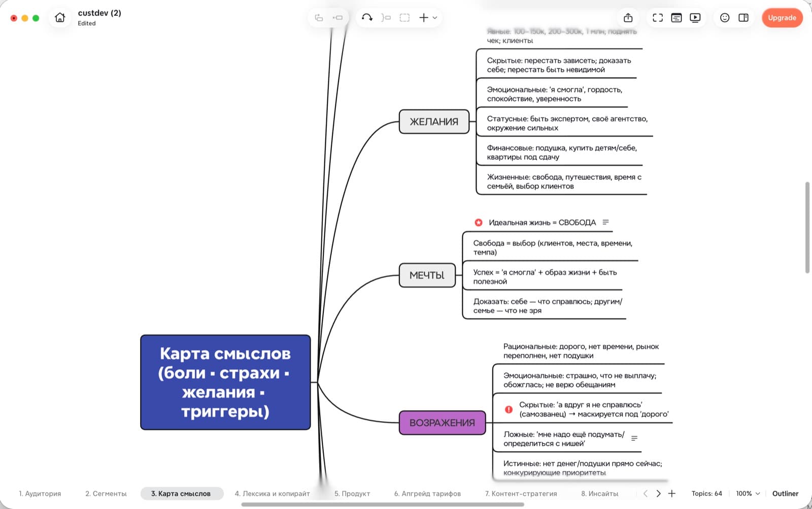Open the Share export icon

(628, 18)
